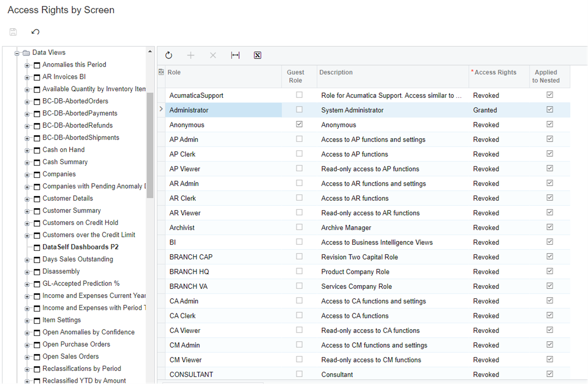This screenshot has width=588, height=384.
Task: Click the Access Rights column header
Action: coord(495,72)
